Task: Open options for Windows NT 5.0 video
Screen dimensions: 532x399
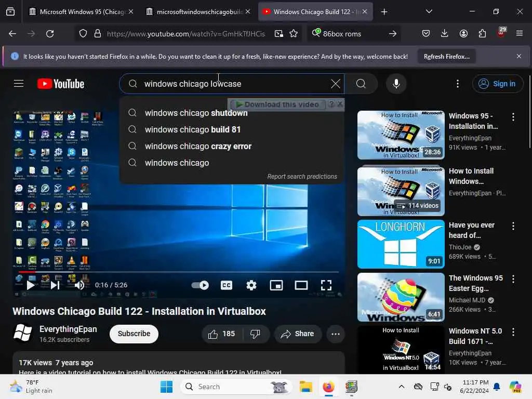Action: coord(513,332)
